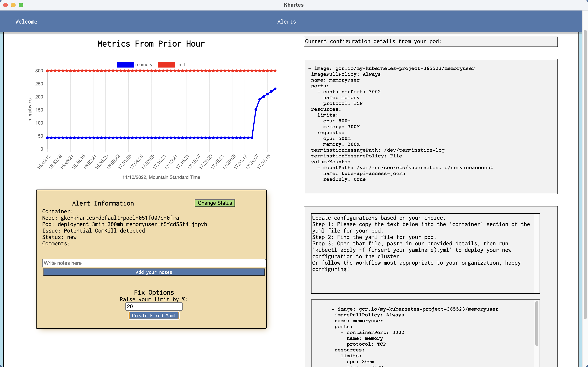588x367 pixels.
Task: Focus the Write notes here field
Action: click(154, 263)
